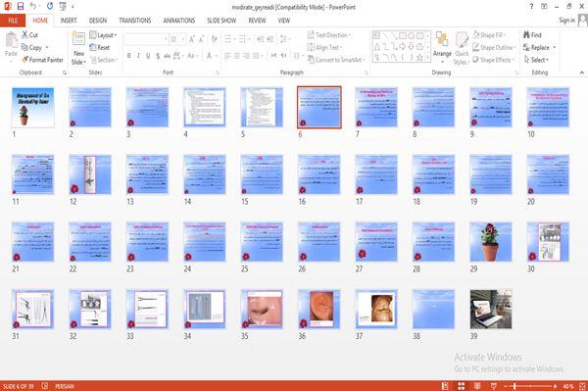The image size is (588, 391).
Task: Click the Replace button
Action: [537, 47]
